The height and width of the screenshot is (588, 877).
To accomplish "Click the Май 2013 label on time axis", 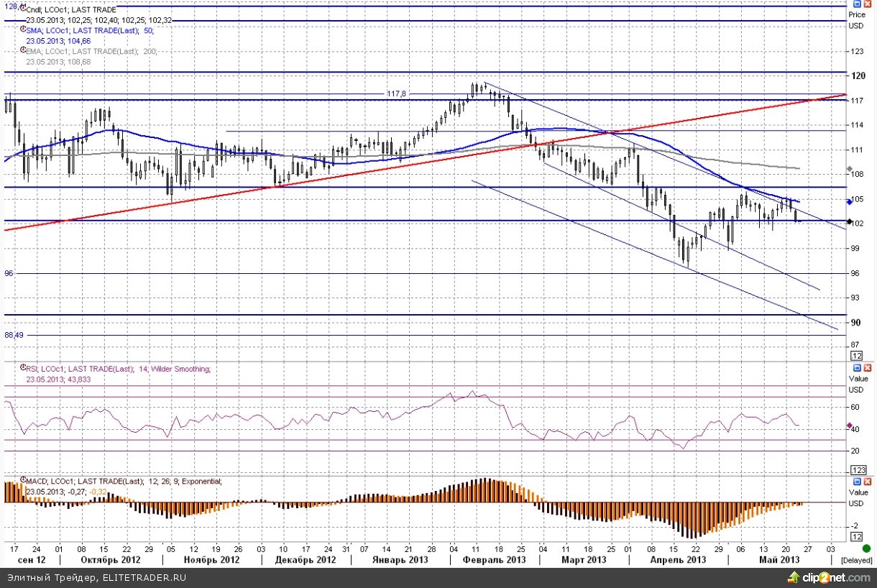I will tap(779, 560).
